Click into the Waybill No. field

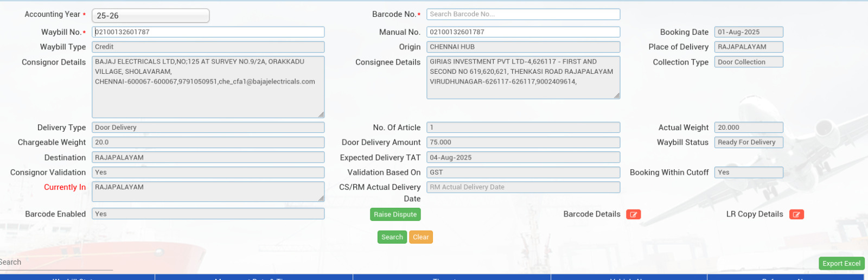[208, 32]
